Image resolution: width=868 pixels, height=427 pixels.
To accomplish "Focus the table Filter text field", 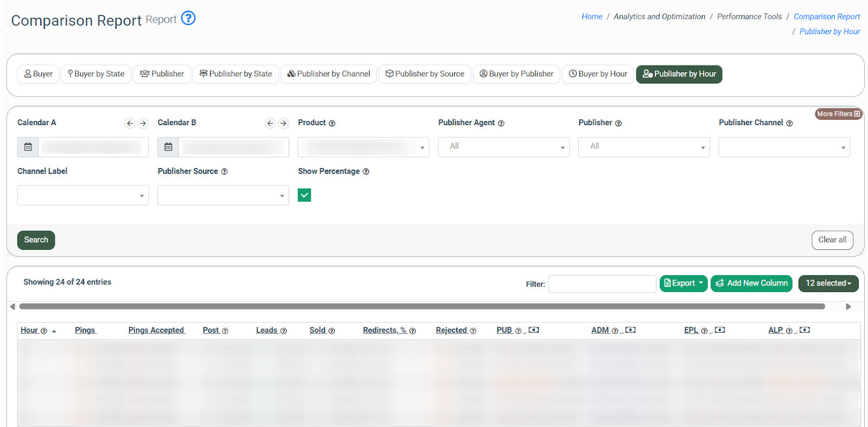I will tap(602, 284).
